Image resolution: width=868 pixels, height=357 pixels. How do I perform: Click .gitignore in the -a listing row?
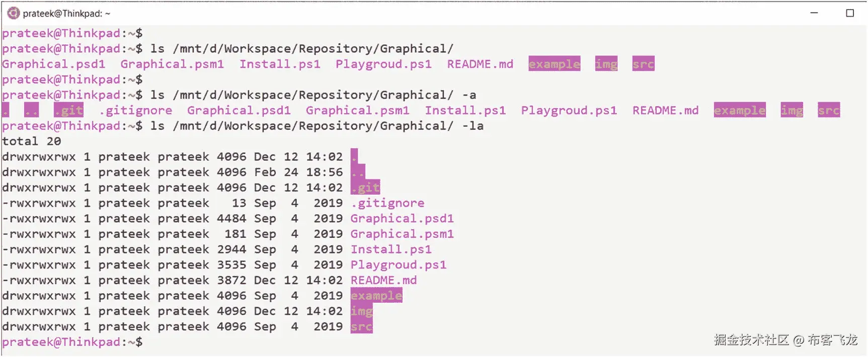pyautogui.click(x=136, y=110)
